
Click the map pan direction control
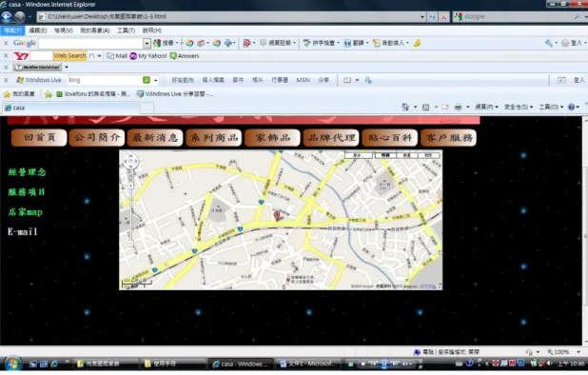coord(130,162)
